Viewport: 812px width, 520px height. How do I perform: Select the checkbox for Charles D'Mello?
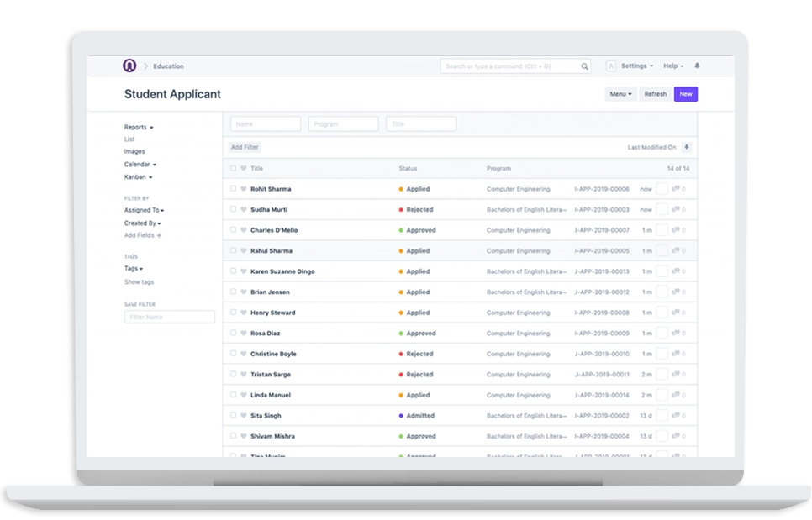point(234,230)
